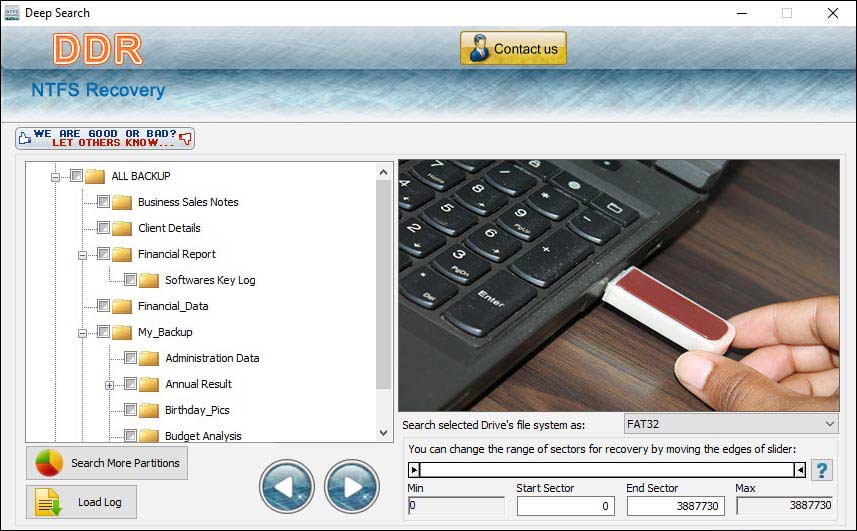Tick the My_Backup checkbox
This screenshot has width=857, height=531.
click(103, 332)
